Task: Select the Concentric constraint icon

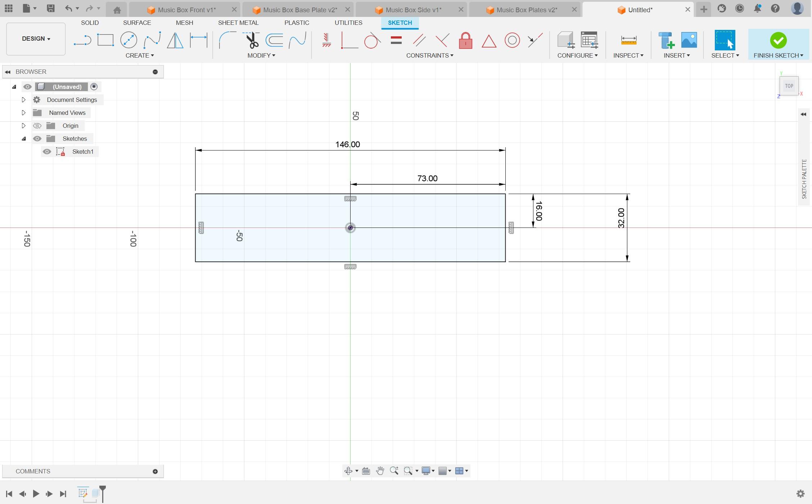Action: (x=512, y=40)
